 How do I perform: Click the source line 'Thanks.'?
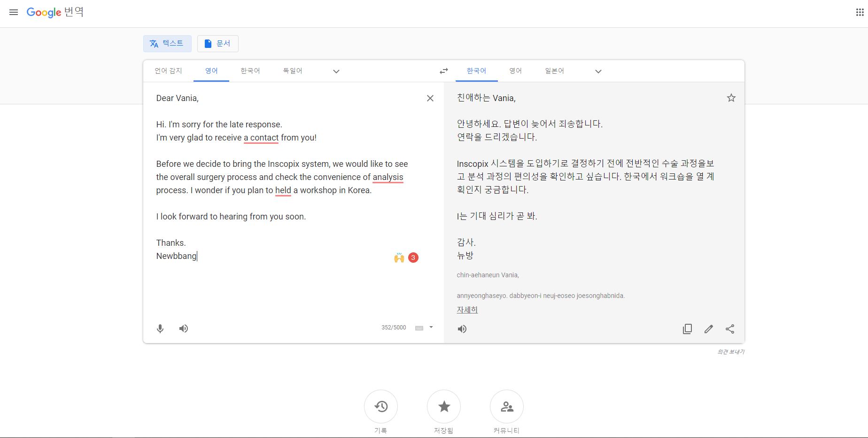coord(171,243)
